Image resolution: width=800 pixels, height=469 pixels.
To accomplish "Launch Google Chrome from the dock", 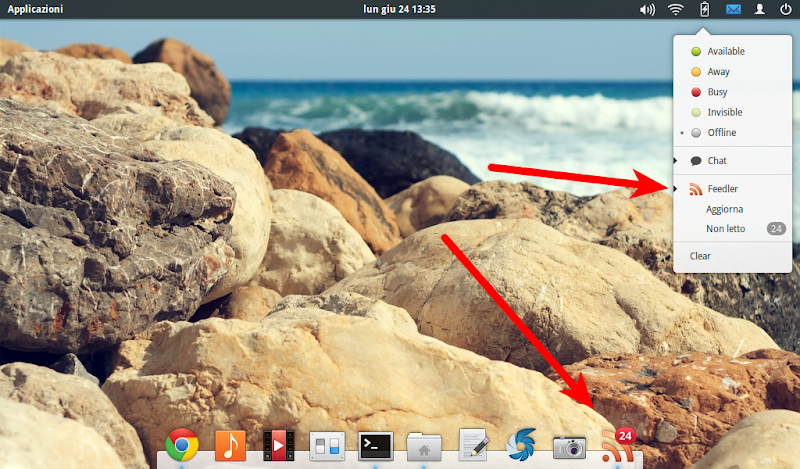I will pyautogui.click(x=182, y=445).
